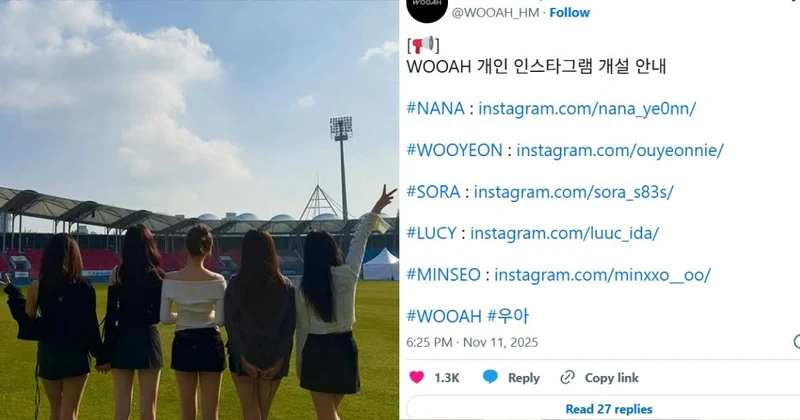
Task: Visit the instagram.com/ouyeonnie/ link
Action: (620, 151)
